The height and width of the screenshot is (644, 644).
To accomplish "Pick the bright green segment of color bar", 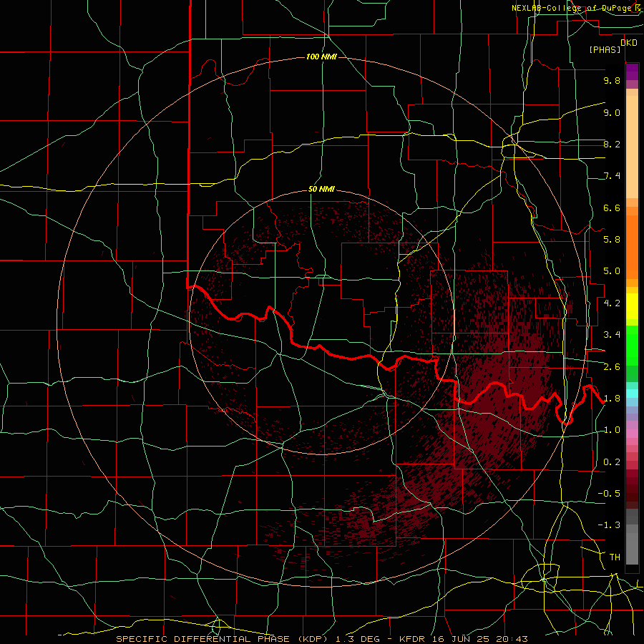I will tap(632, 346).
